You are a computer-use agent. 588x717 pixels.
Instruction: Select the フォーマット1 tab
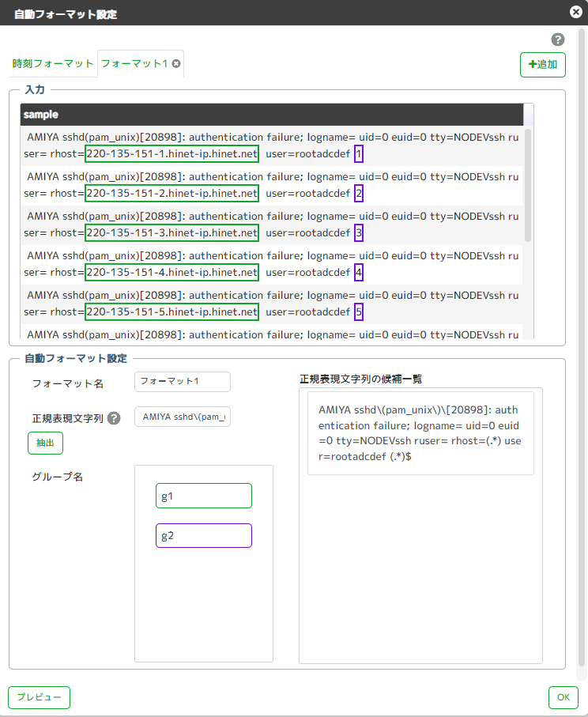pos(134,63)
